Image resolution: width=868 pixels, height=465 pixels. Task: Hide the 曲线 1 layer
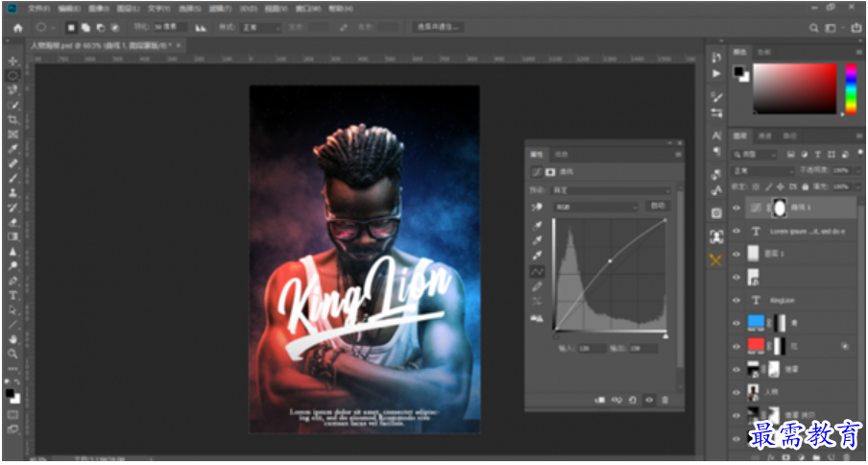click(x=736, y=208)
